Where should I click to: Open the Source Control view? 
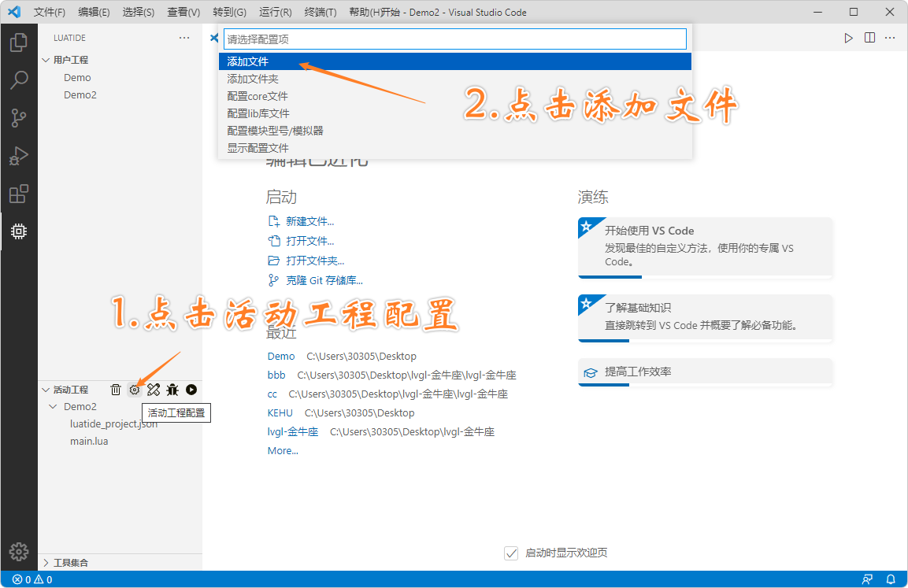click(x=19, y=118)
